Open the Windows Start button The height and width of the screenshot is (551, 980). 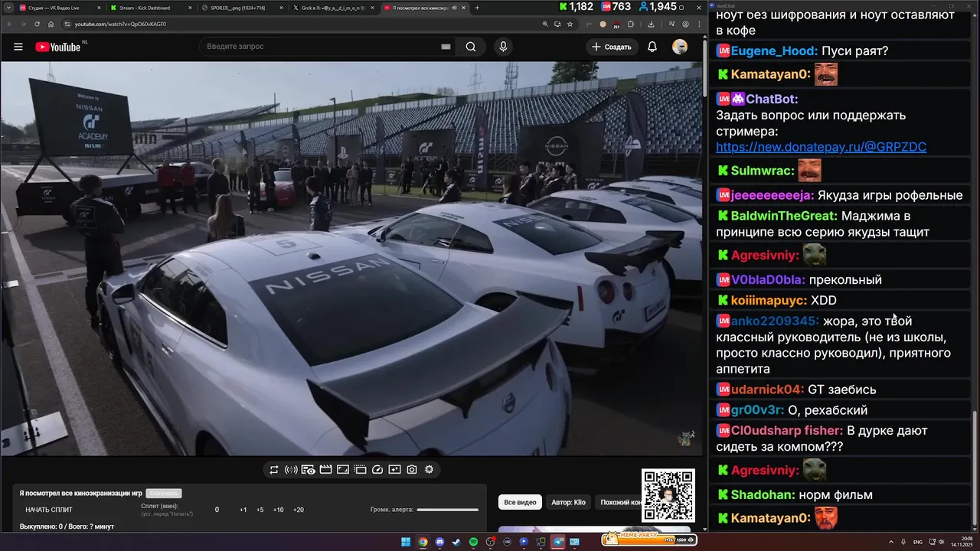click(x=406, y=542)
